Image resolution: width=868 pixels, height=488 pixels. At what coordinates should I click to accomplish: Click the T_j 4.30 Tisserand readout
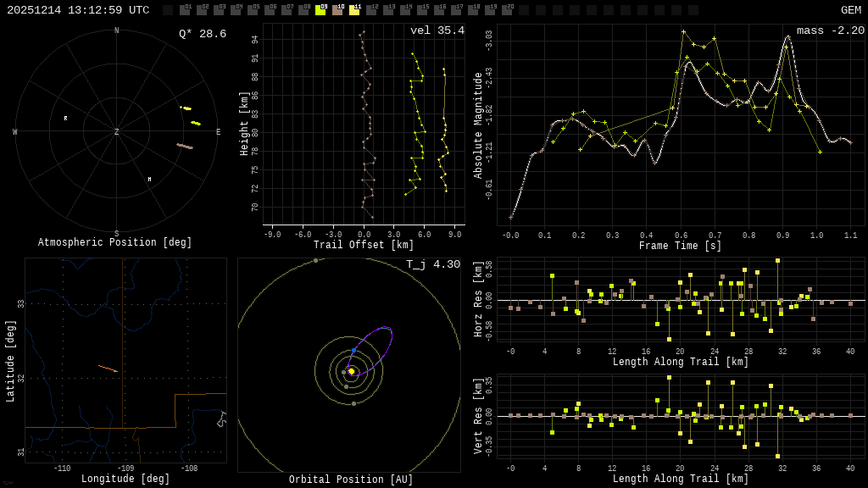(432, 264)
